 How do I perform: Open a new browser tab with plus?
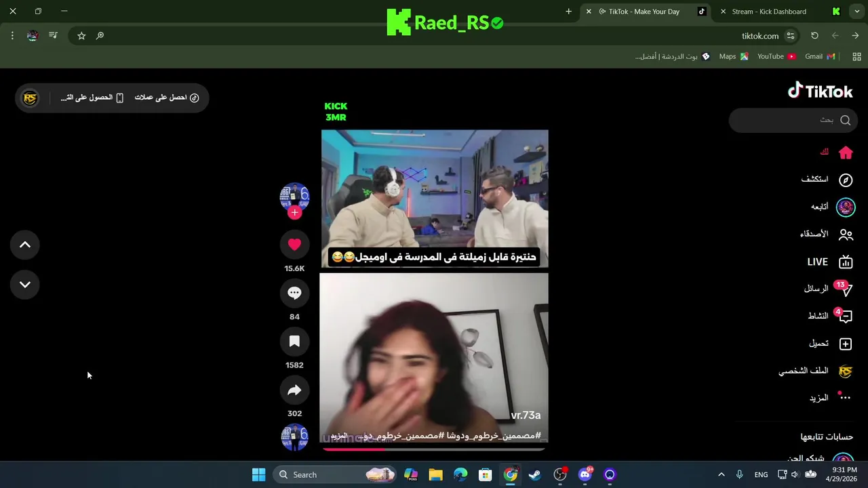click(x=569, y=12)
